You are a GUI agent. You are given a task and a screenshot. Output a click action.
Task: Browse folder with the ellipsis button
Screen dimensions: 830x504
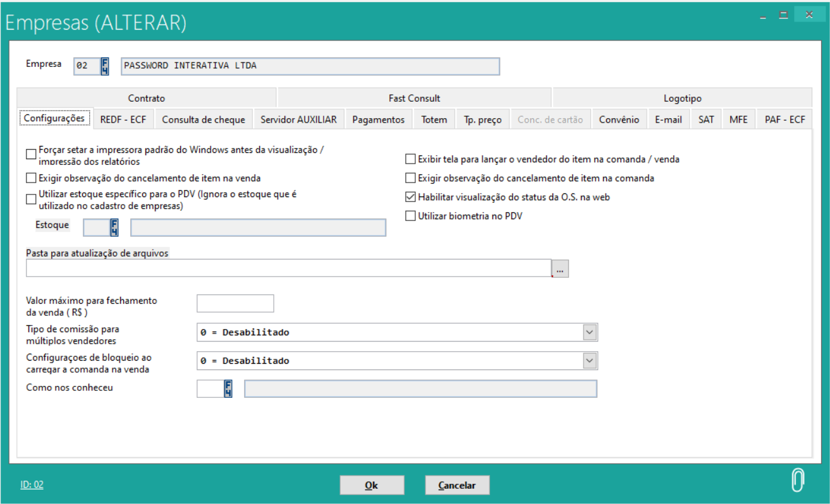(x=560, y=268)
